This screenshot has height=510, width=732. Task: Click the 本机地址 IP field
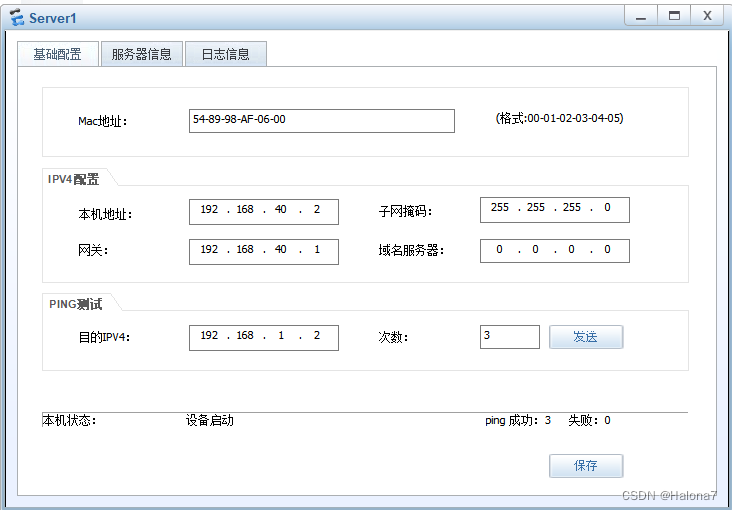point(264,212)
